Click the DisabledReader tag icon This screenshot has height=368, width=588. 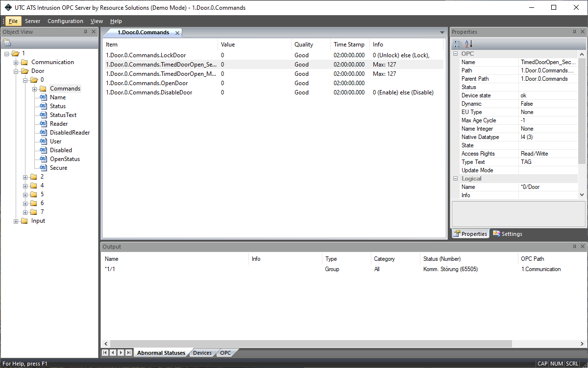point(43,133)
